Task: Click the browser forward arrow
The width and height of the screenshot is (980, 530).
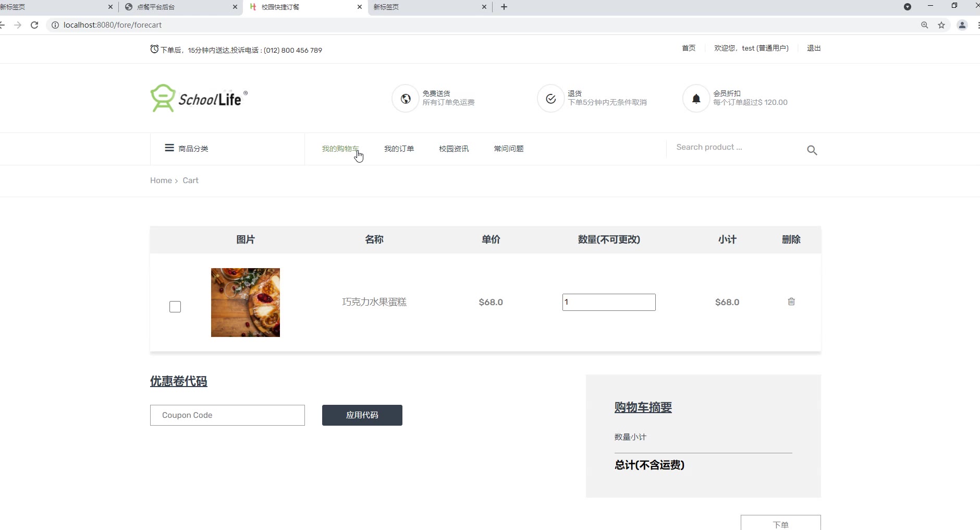Action: pyautogui.click(x=18, y=25)
